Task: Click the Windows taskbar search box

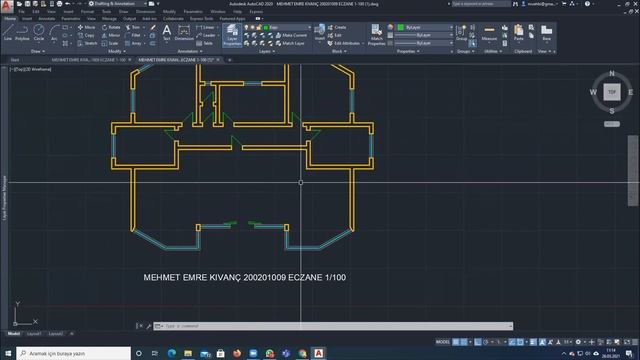Action: coord(73,353)
